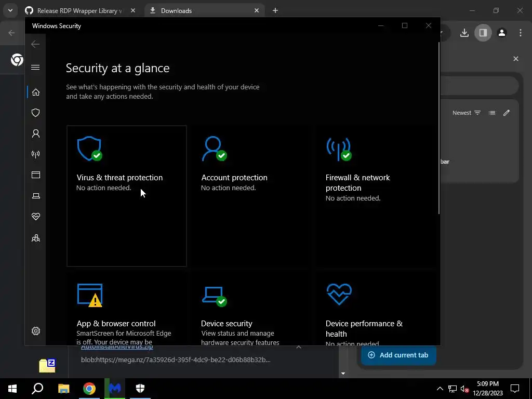The width and height of the screenshot is (532, 399).
Task: Open Chrome from taskbar
Action: click(89, 389)
